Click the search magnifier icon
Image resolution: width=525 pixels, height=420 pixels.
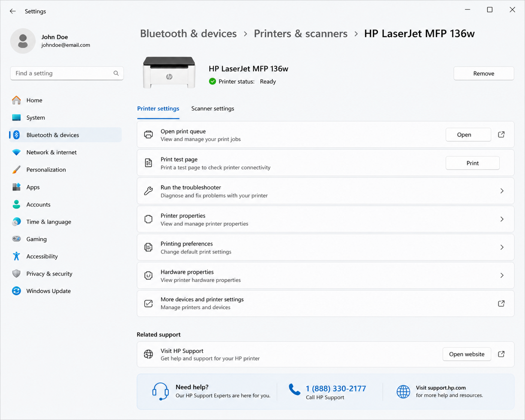(x=116, y=73)
